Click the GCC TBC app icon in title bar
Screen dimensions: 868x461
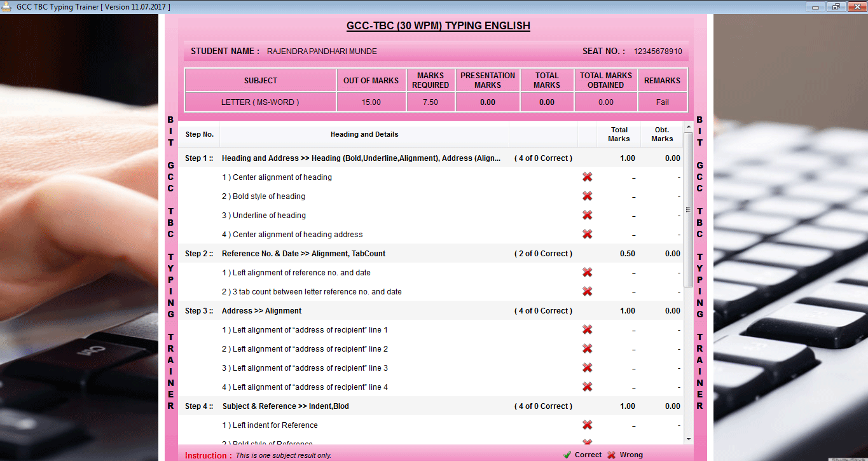tap(7, 7)
